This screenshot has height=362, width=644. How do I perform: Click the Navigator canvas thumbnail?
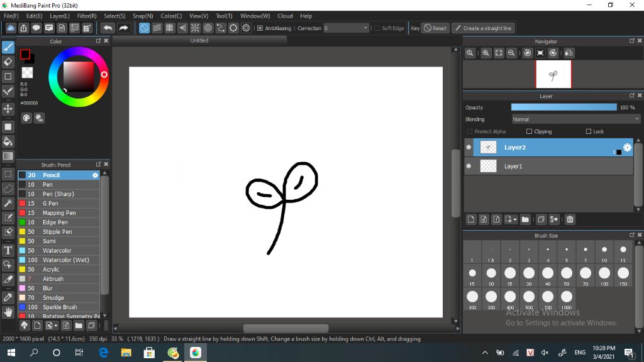(x=553, y=74)
